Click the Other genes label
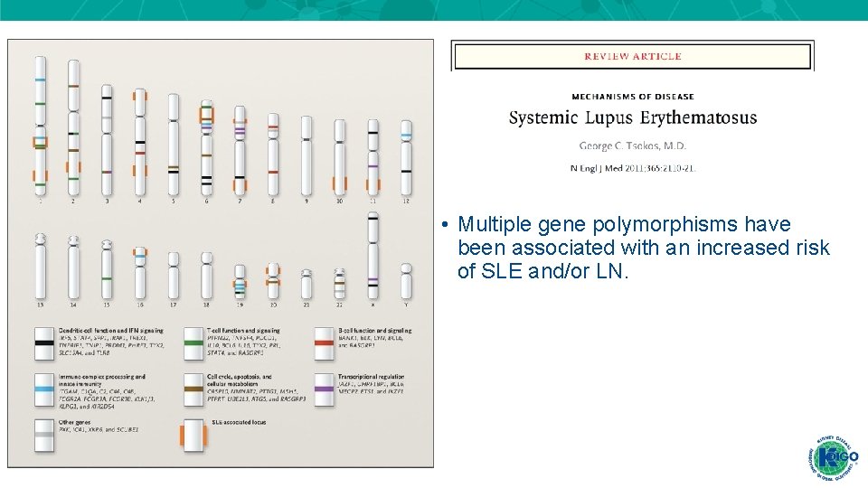 click(x=75, y=422)
